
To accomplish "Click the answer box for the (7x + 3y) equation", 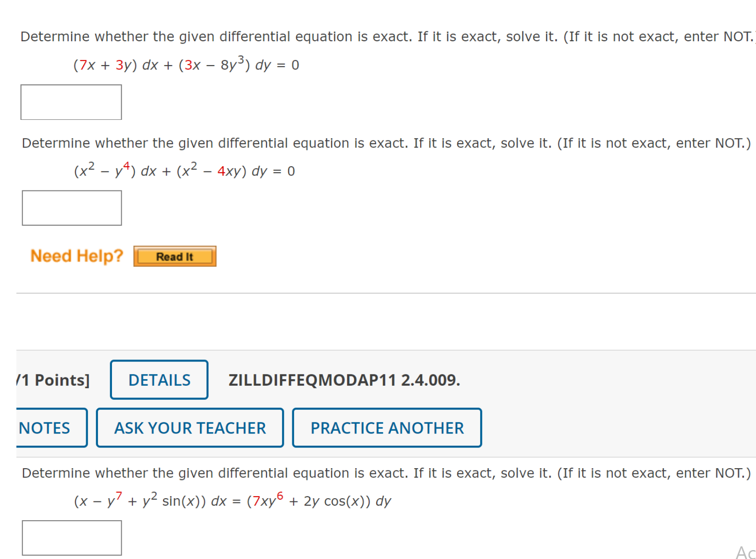I will tap(71, 102).
